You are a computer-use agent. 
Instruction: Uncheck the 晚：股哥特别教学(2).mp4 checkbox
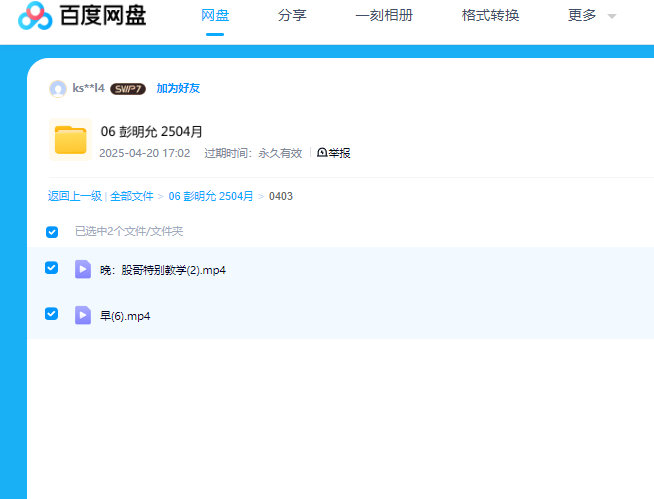[52, 268]
